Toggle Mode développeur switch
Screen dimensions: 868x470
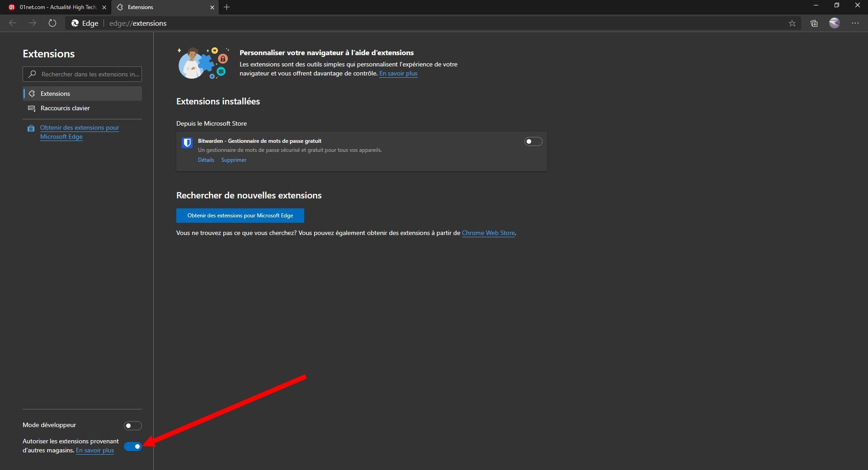tap(133, 426)
